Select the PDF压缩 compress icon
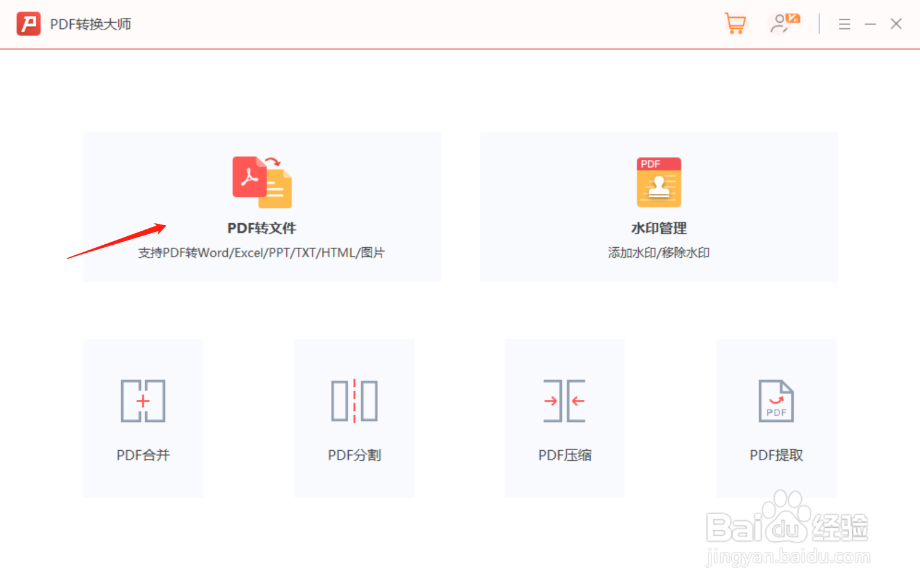Image resolution: width=920 pixels, height=588 pixels. tap(564, 401)
